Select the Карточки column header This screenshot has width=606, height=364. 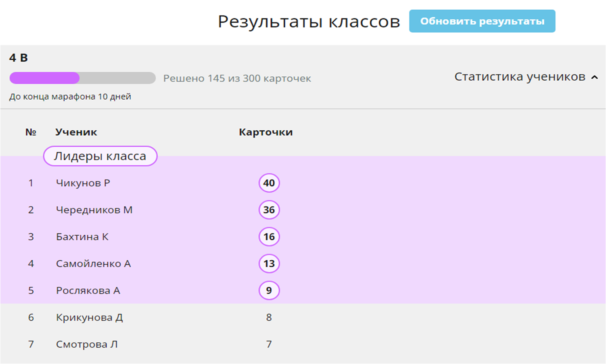(265, 132)
